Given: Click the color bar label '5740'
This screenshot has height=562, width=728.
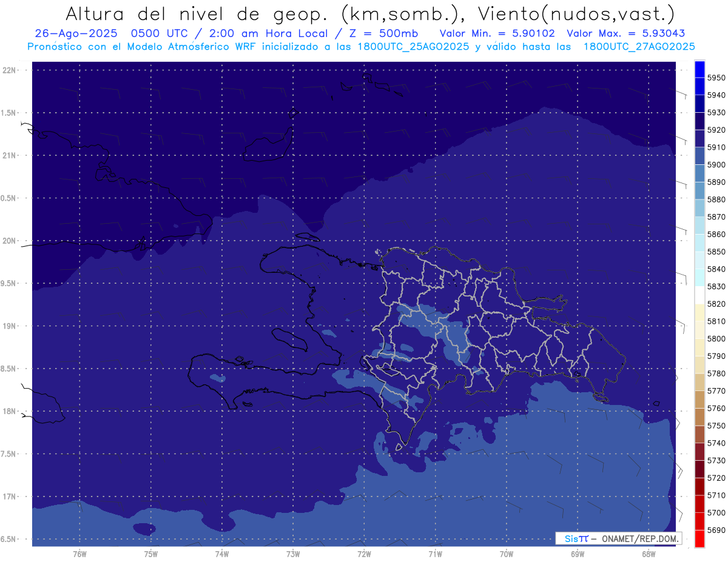Looking at the screenshot, I should point(716,443).
